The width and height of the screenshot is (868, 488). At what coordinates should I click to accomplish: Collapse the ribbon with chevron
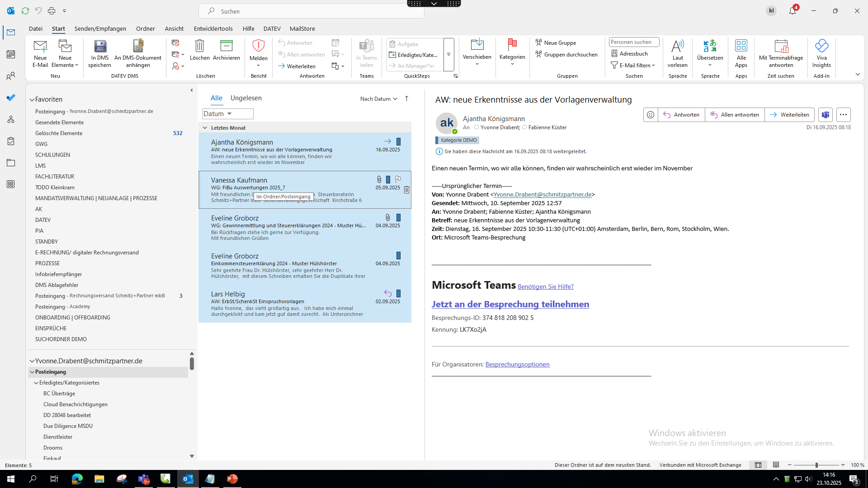[858, 74]
